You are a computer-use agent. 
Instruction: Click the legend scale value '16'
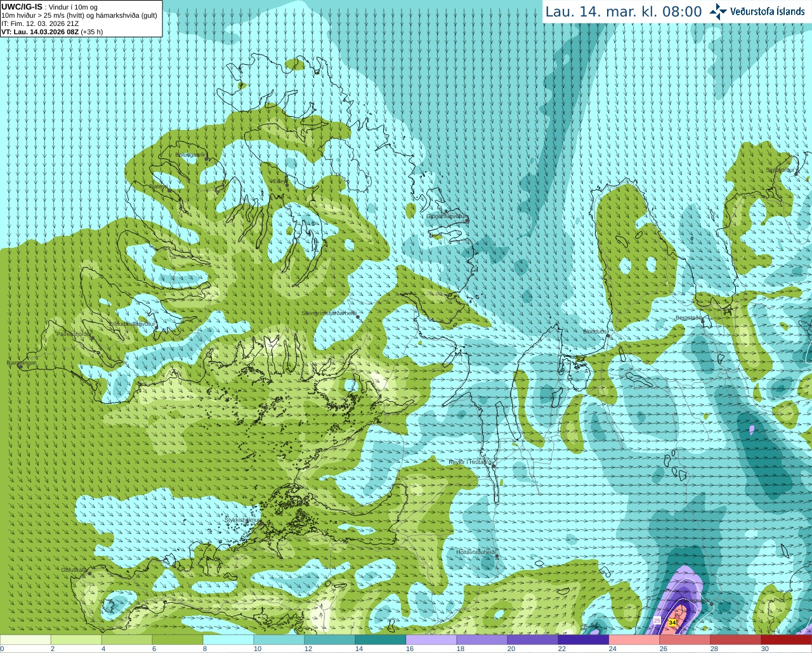410,649
